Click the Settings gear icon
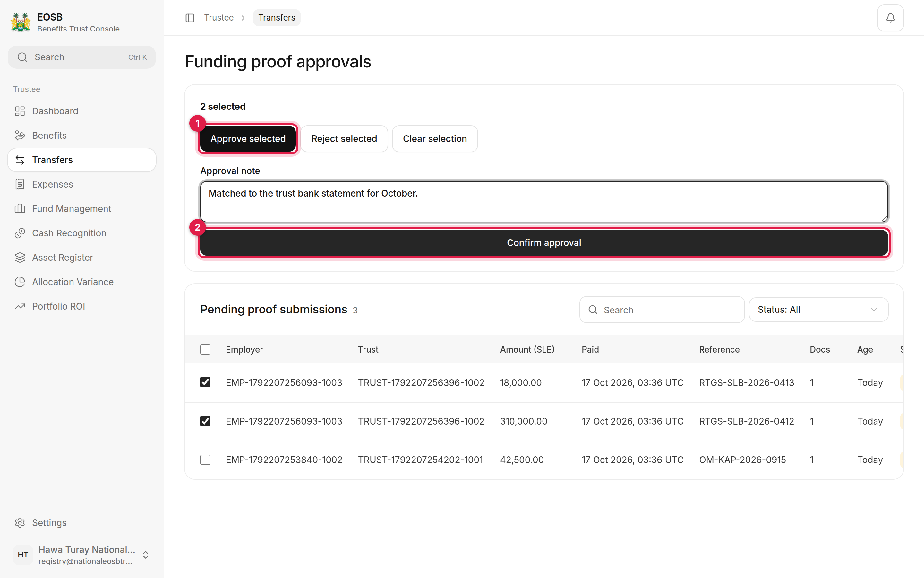Image resolution: width=924 pixels, height=578 pixels. pos(20,522)
